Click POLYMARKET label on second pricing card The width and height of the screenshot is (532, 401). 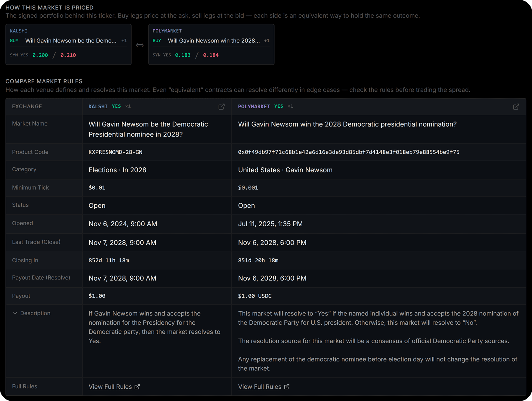click(167, 31)
